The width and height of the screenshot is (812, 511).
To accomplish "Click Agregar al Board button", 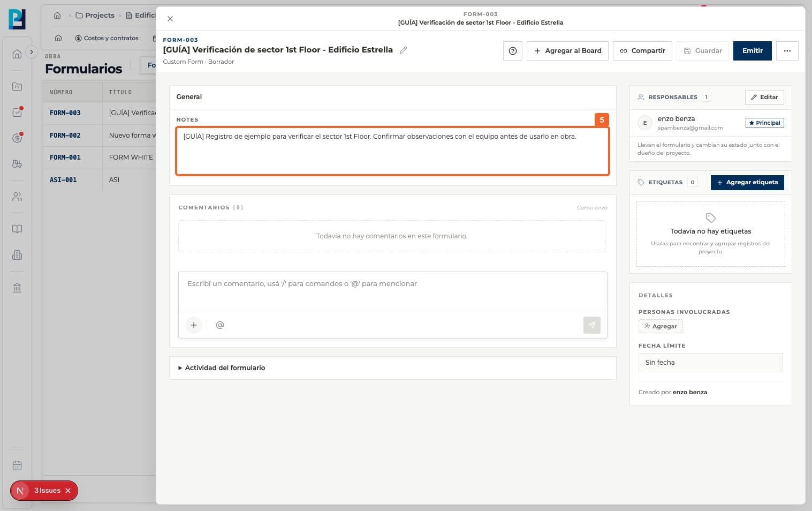I will pos(567,51).
